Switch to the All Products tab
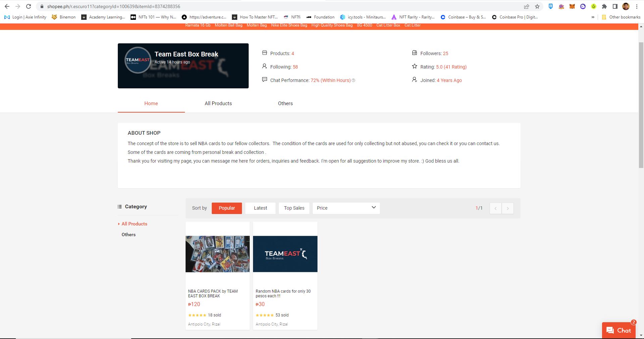The image size is (644, 339). [x=218, y=103]
